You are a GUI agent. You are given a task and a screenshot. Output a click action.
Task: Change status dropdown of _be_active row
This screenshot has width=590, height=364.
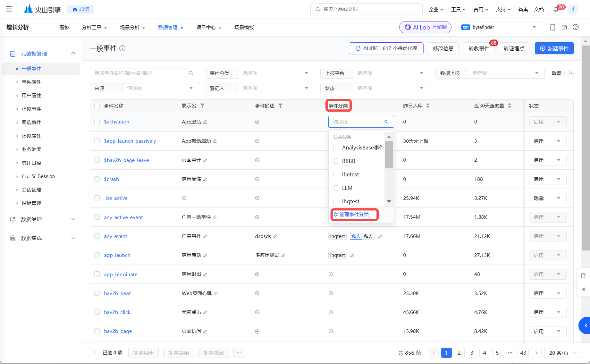(x=547, y=198)
